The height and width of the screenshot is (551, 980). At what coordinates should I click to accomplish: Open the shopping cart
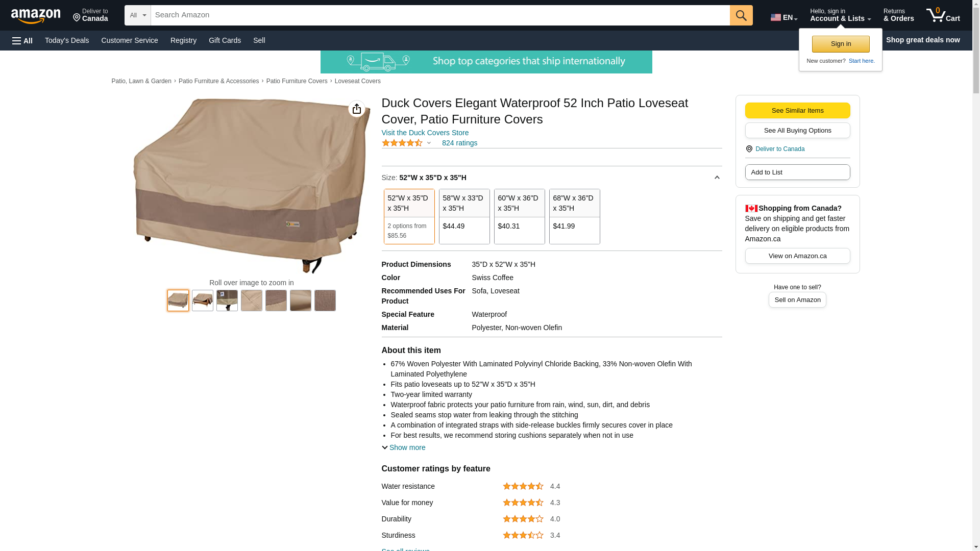[943, 15]
